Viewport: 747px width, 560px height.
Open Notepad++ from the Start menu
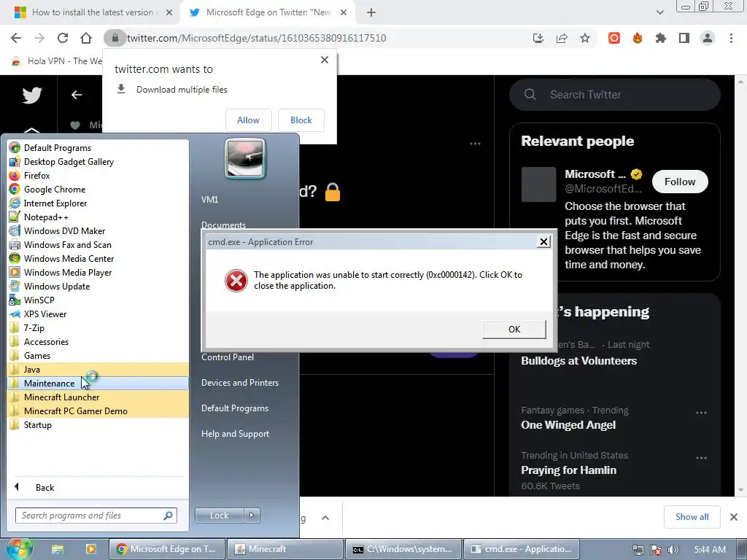pyautogui.click(x=98, y=217)
